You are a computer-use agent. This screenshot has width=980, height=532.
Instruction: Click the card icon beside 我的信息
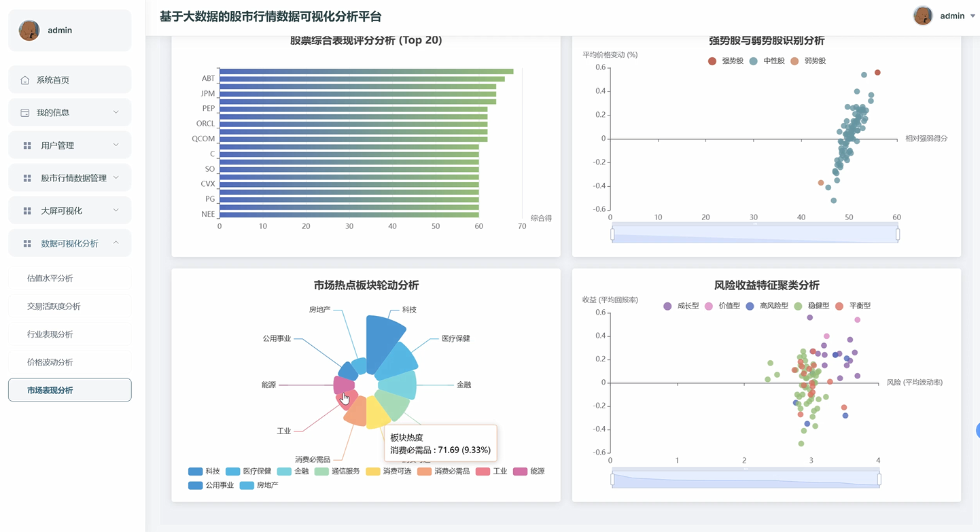tap(25, 113)
